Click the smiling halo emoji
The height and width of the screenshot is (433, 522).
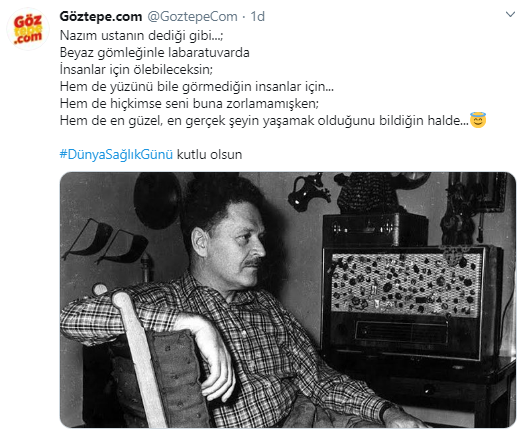pyautogui.click(x=478, y=120)
